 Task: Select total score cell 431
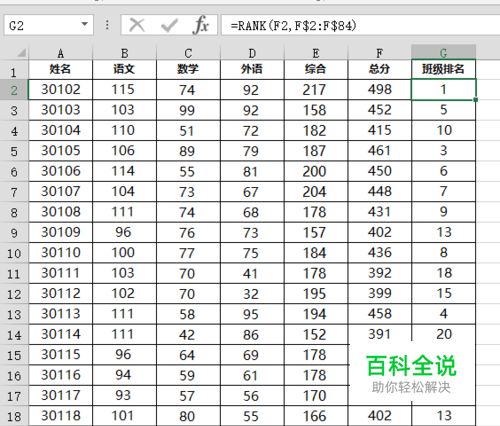coord(379,212)
